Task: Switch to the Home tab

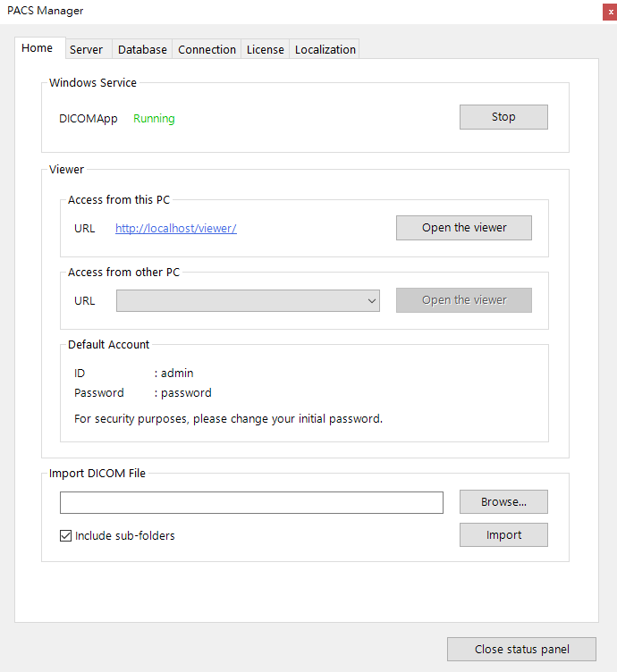Action: pyautogui.click(x=37, y=48)
